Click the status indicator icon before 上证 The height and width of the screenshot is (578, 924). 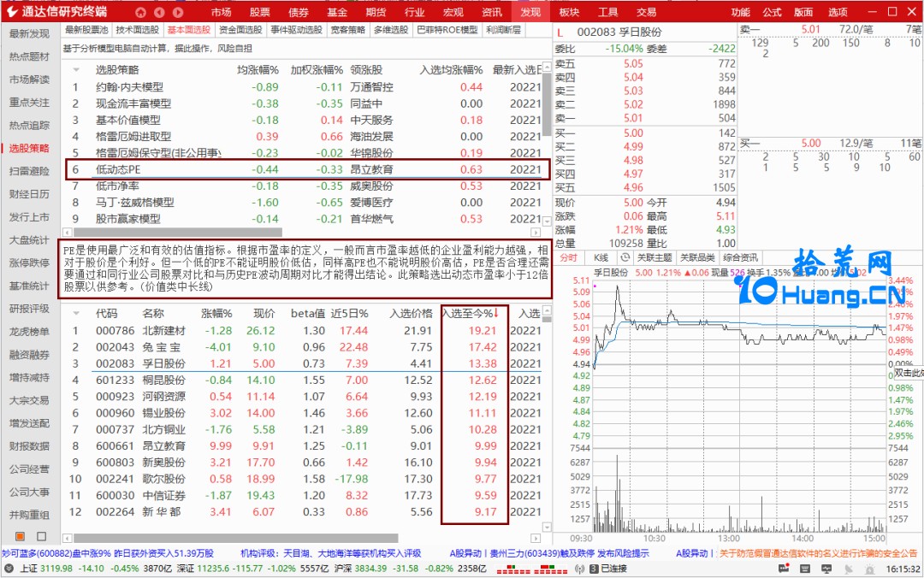(9, 569)
